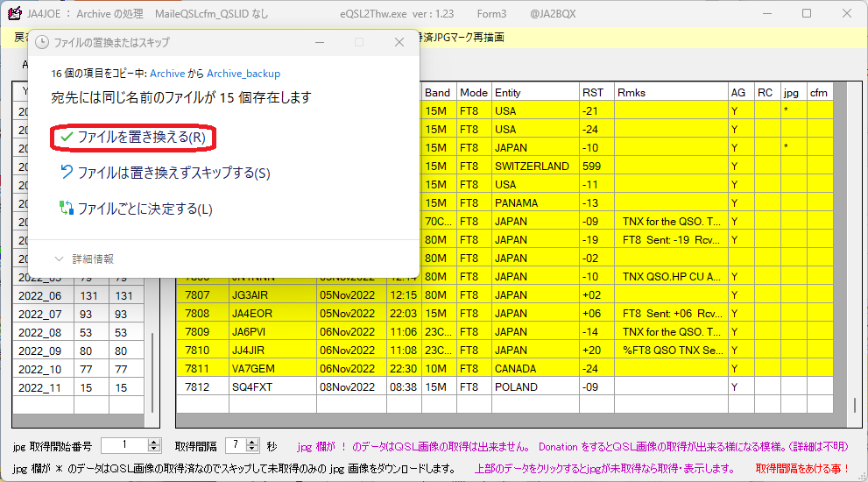Viewport: 868px width, 482px height.
Task: Expand the 詳細情報 details chevron
Action: point(60,259)
